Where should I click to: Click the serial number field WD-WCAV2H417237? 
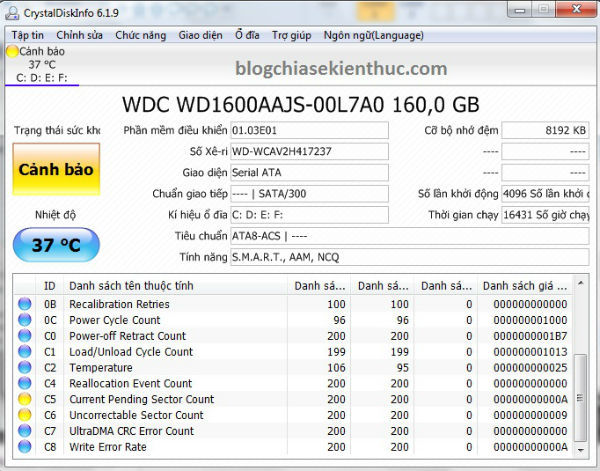click(x=309, y=152)
